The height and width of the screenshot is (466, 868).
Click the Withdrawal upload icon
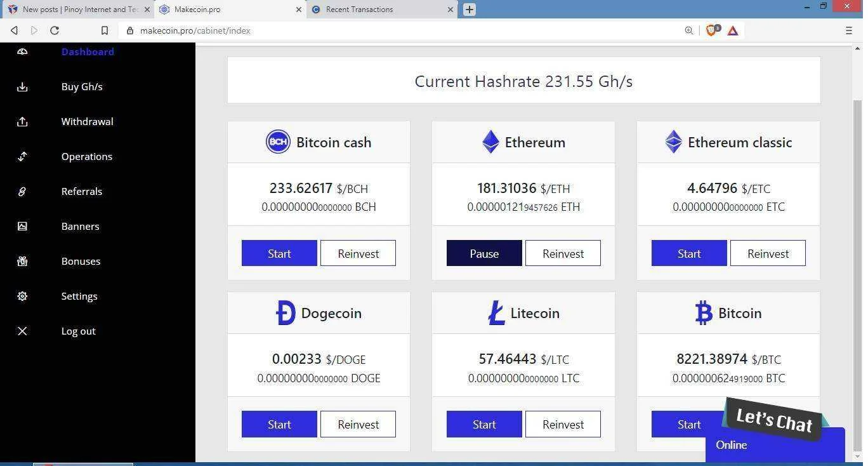coord(22,122)
